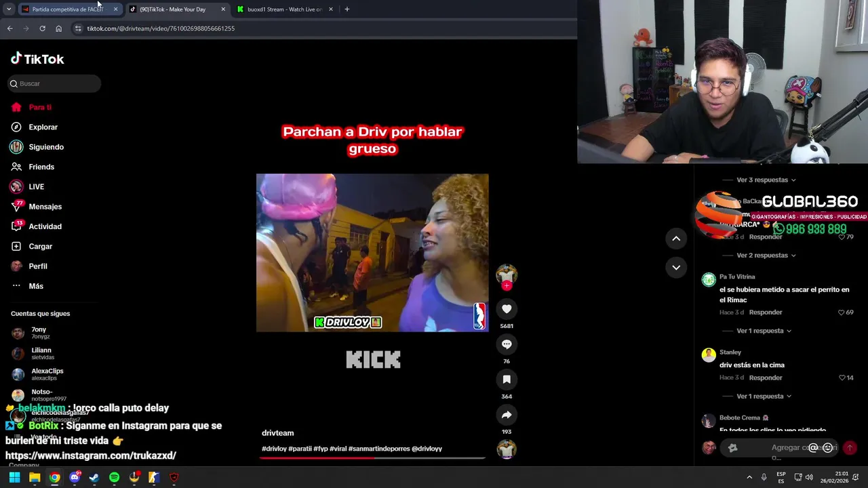Reply to Pa Tu Vitrina comment
This screenshot has height=488, width=868.
766,312
